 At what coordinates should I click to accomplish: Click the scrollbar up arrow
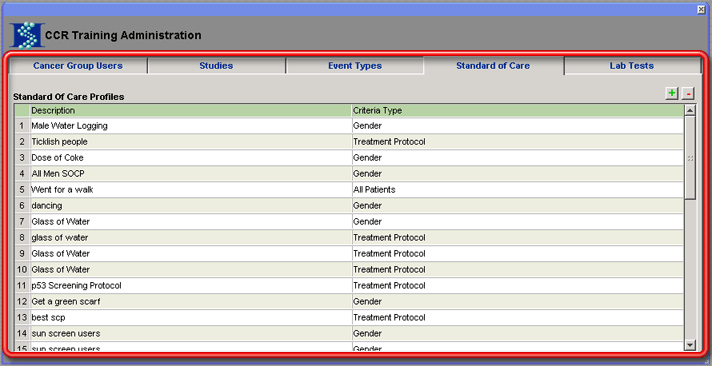(690, 110)
